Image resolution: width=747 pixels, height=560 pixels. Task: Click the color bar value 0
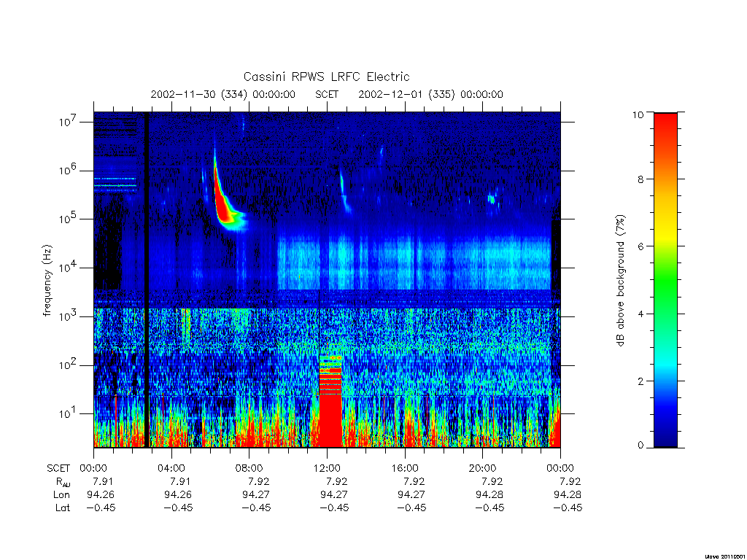click(x=640, y=446)
